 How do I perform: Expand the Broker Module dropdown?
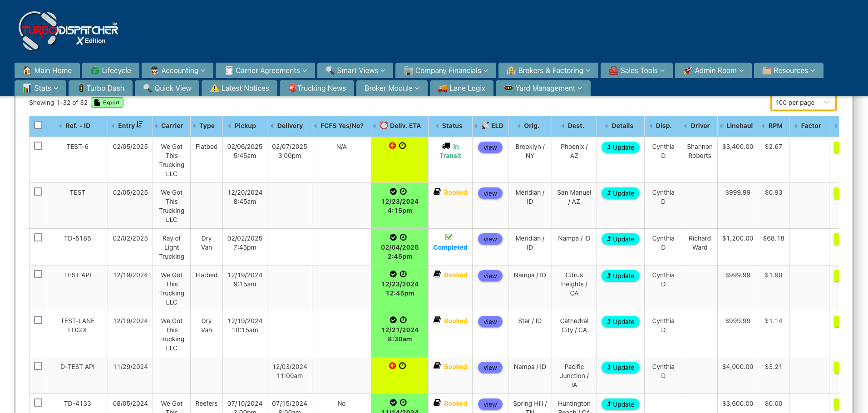tap(391, 88)
